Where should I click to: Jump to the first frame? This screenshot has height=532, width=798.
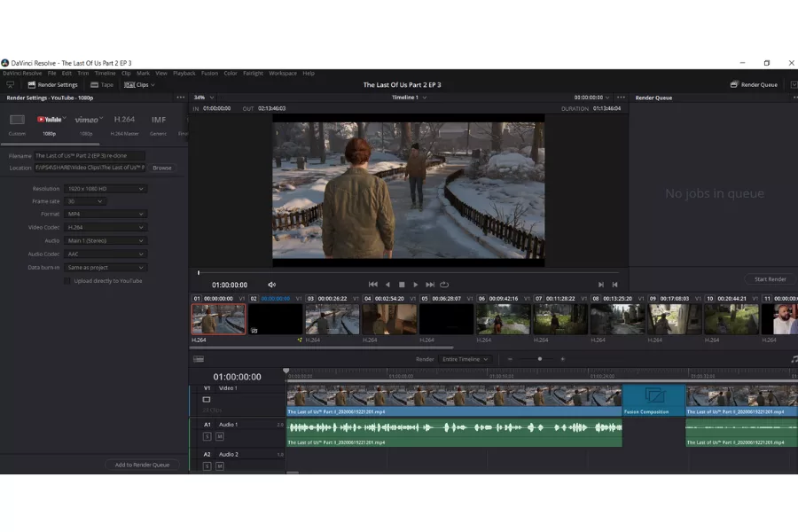(x=373, y=285)
